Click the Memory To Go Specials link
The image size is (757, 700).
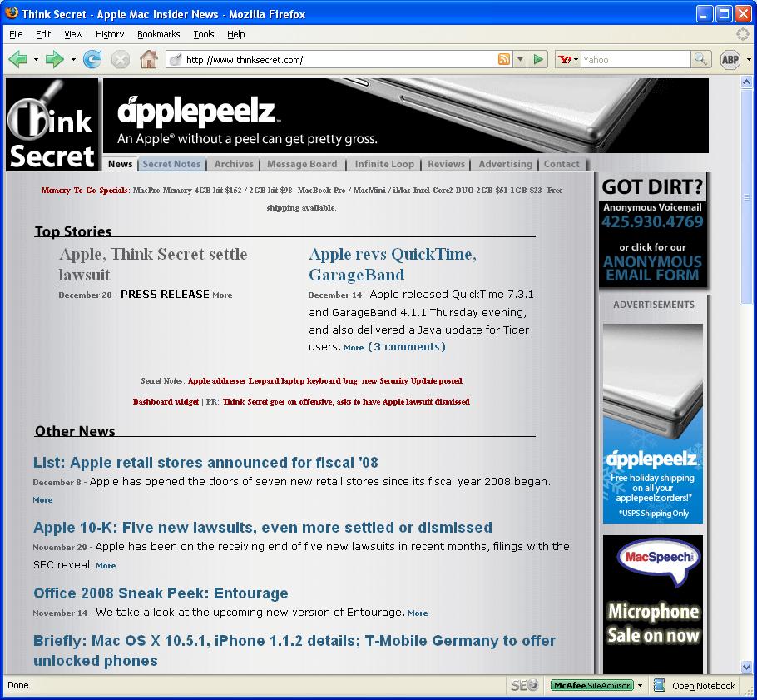tap(85, 191)
